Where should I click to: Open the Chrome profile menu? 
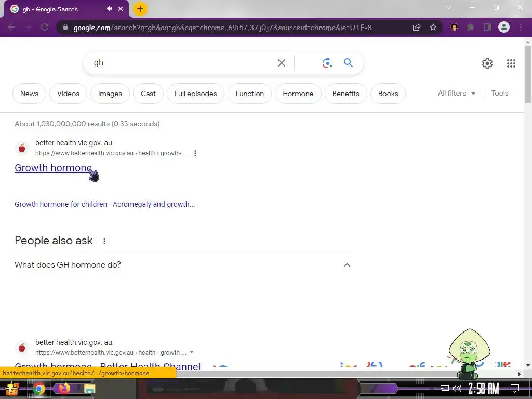504,27
